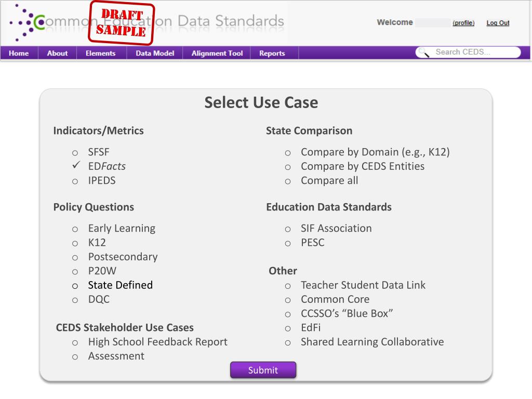Select High School Feedback Report
The image size is (532, 399).
(75, 342)
